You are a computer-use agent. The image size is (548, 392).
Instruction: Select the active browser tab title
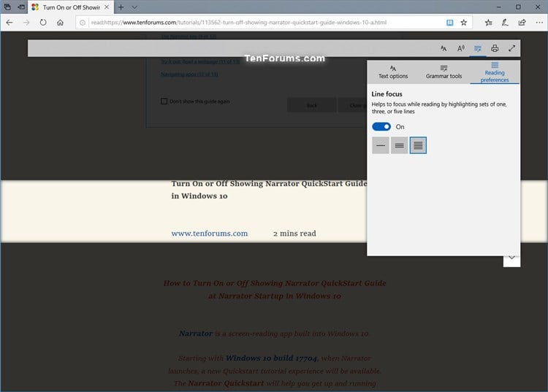(72, 7)
